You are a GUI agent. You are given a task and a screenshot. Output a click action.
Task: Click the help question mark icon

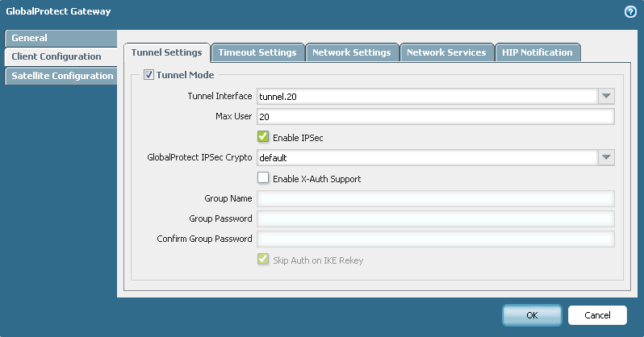tap(629, 12)
